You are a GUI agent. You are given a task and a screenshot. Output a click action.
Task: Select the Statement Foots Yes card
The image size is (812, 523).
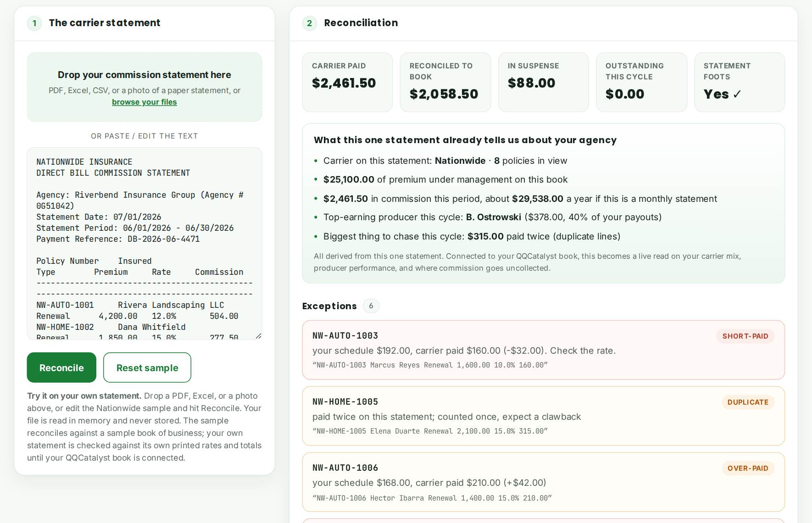pos(740,82)
